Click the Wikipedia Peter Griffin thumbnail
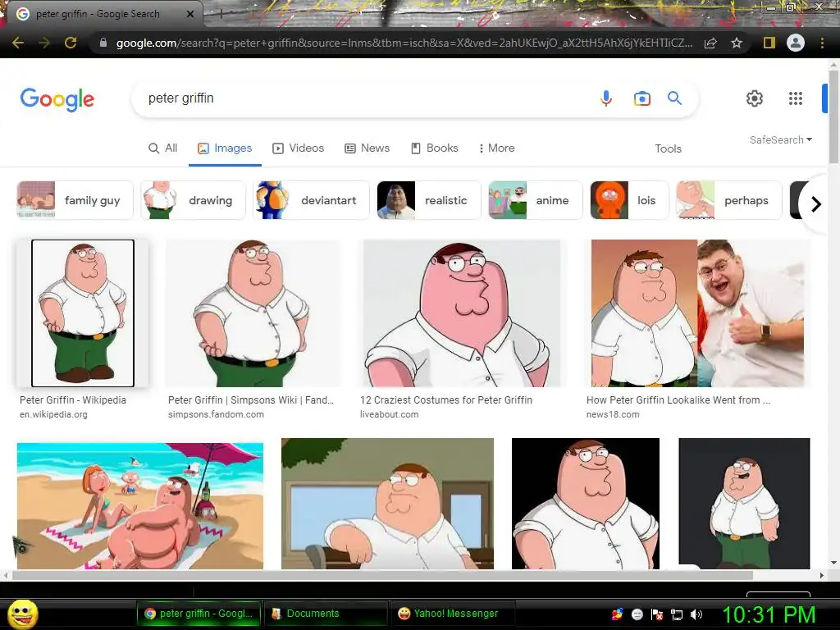Screen dimensions: 840x630 point(83,313)
